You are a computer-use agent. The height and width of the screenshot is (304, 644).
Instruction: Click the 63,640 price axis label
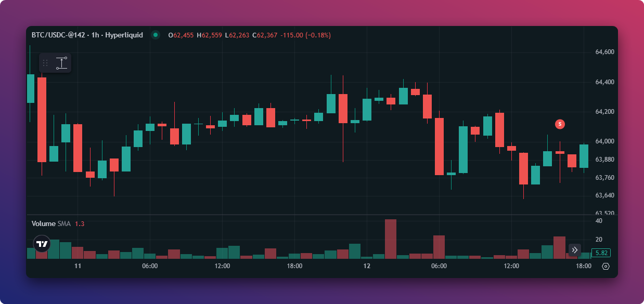[604, 195]
